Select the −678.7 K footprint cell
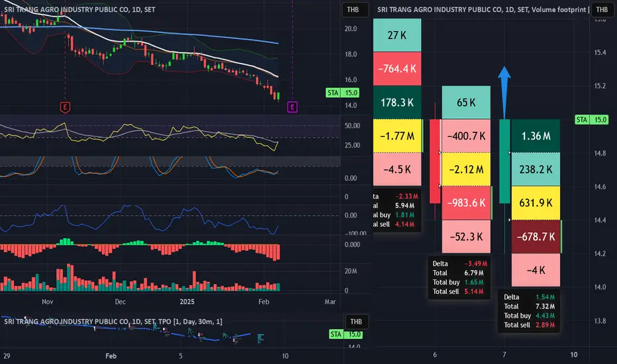 point(536,236)
